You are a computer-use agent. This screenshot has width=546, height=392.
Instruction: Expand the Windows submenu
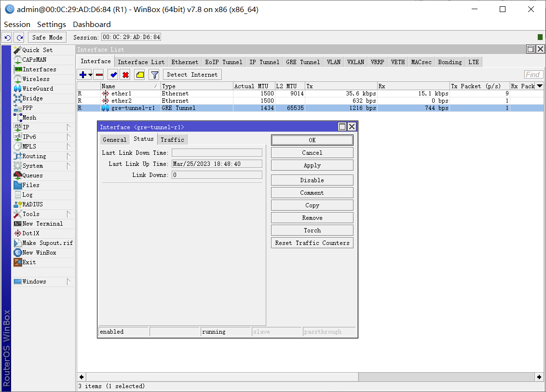tap(44, 282)
